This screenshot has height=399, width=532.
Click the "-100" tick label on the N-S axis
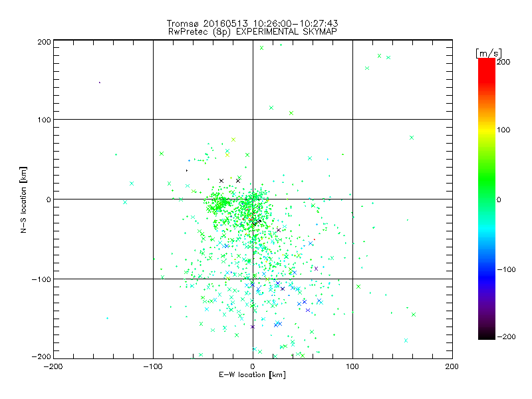41,279
